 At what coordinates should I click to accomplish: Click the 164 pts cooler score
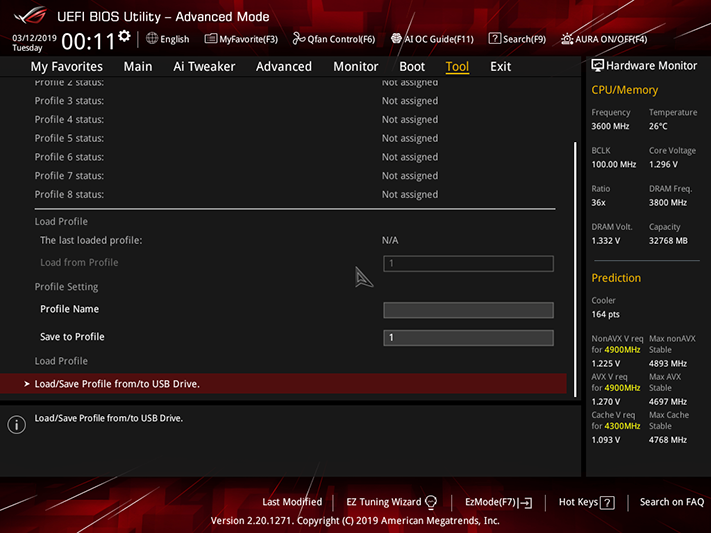click(x=605, y=314)
